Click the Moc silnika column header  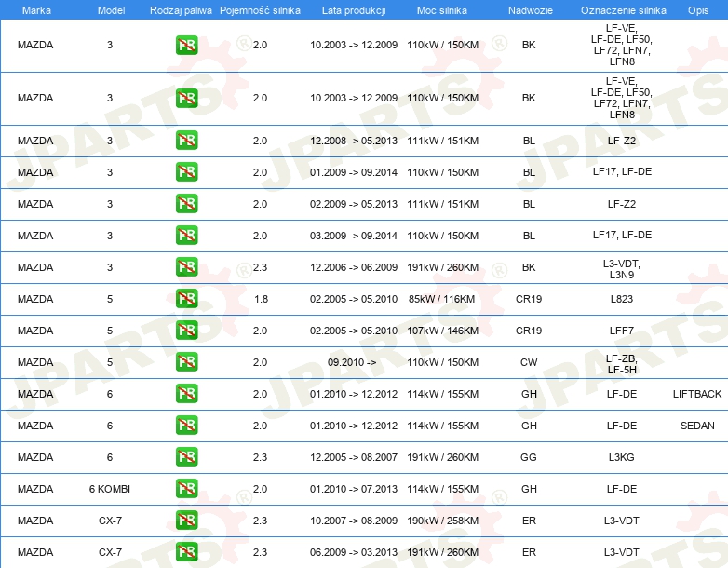click(442, 9)
